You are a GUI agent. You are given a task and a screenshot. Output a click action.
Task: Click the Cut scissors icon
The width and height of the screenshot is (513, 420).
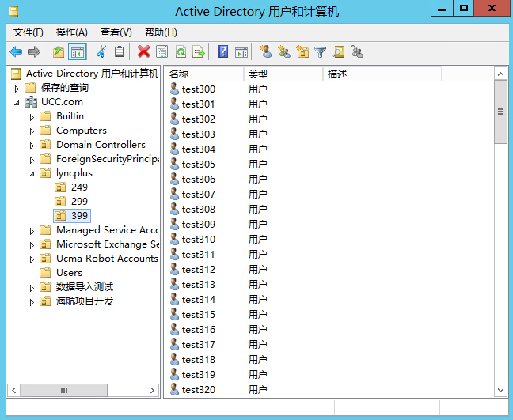[101, 51]
